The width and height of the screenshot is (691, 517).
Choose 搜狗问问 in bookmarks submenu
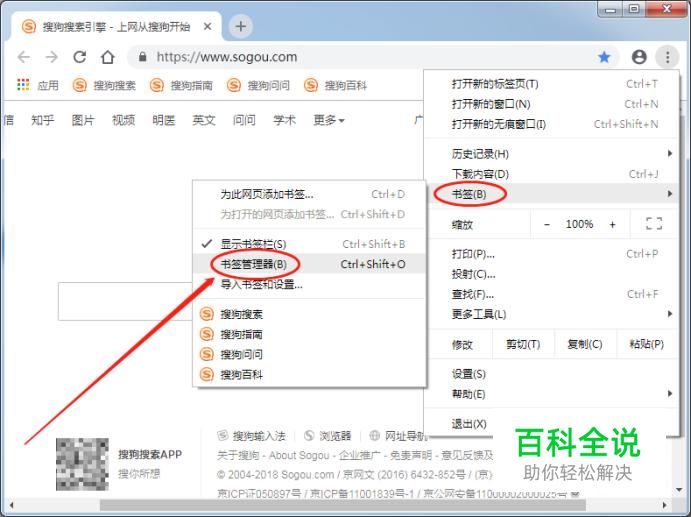309,354
